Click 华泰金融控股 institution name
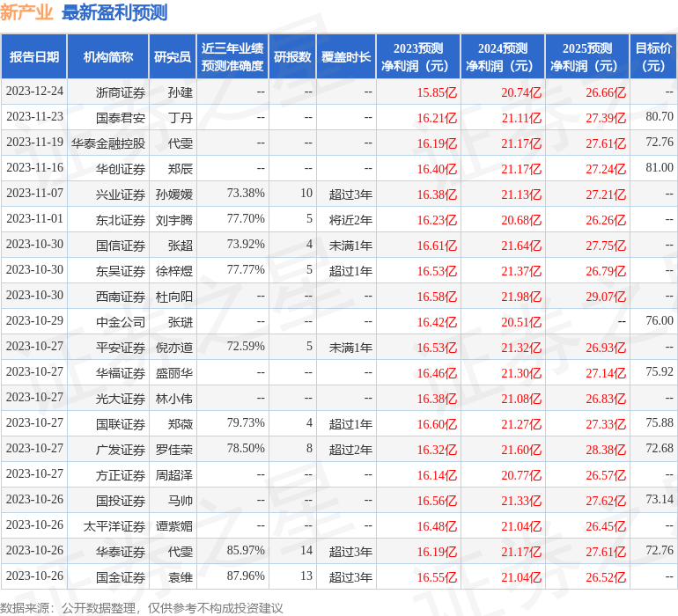This screenshot has height=616, width=678. tap(108, 143)
